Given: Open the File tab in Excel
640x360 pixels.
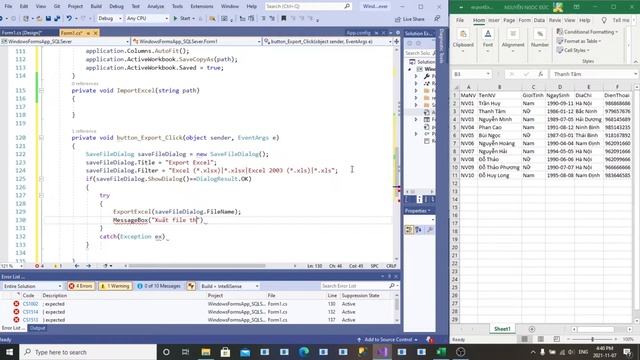Looking at the screenshot, I should click(460, 20).
